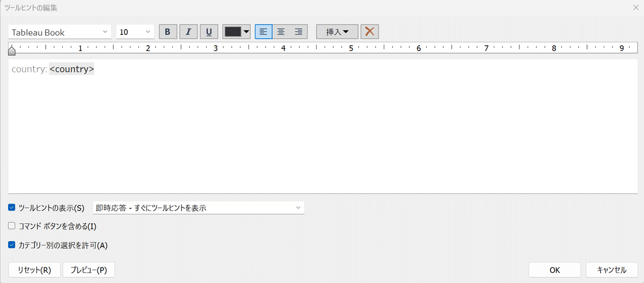
Task: Confirm with the OK button
Action: [x=555, y=270]
